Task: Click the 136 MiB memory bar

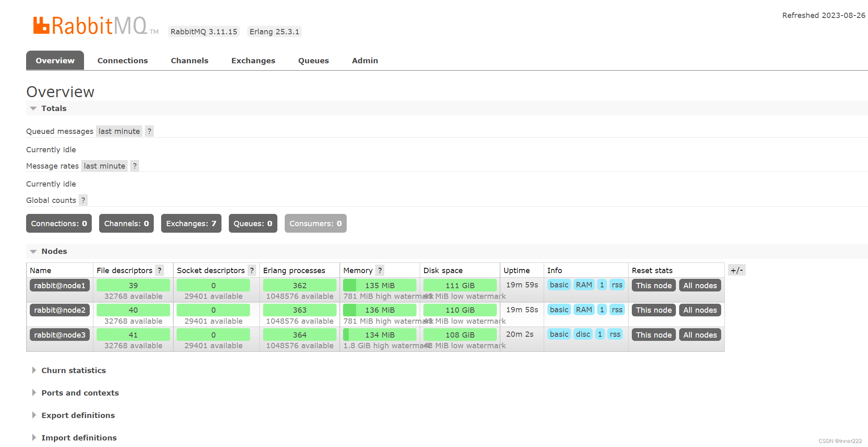Action: (x=380, y=310)
